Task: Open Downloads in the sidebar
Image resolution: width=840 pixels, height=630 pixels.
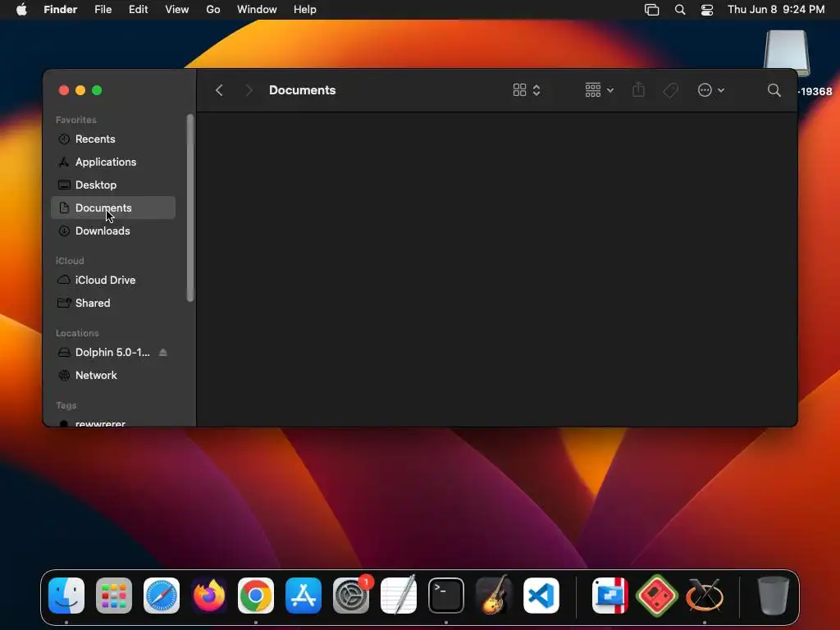Action: coord(113,231)
